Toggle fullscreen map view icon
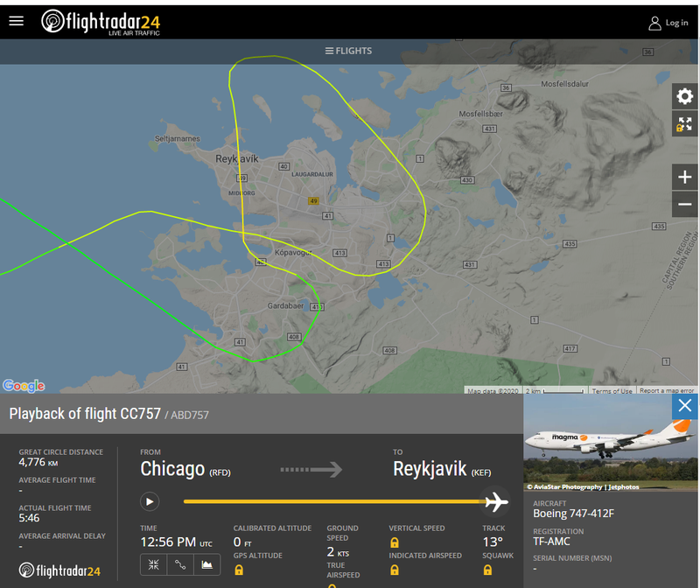Image resolution: width=700 pixels, height=588 pixels. (x=684, y=124)
